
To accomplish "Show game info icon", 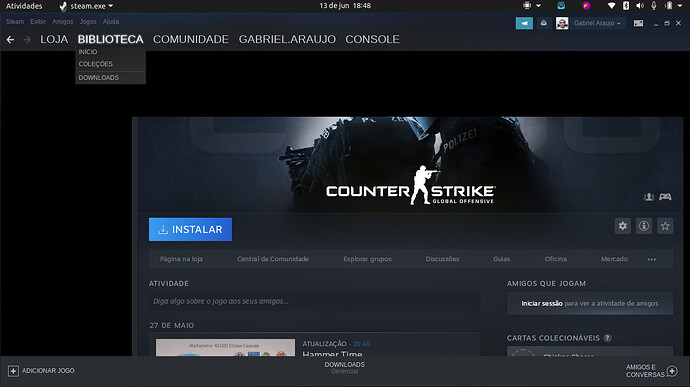I will 644,226.
